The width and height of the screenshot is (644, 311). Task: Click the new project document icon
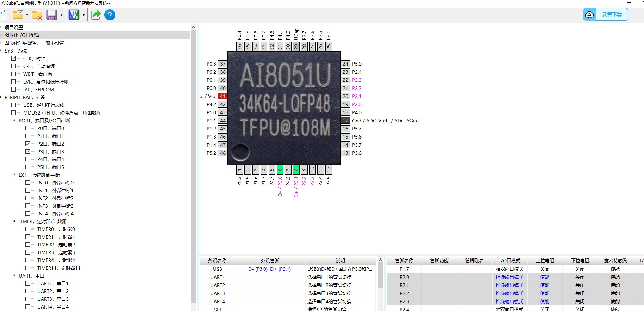(x=4, y=15)
